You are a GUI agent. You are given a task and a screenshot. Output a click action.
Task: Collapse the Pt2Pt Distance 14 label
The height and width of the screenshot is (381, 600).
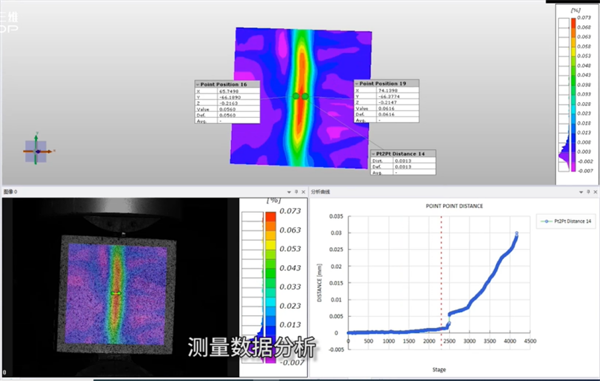[x=373, y=154]
